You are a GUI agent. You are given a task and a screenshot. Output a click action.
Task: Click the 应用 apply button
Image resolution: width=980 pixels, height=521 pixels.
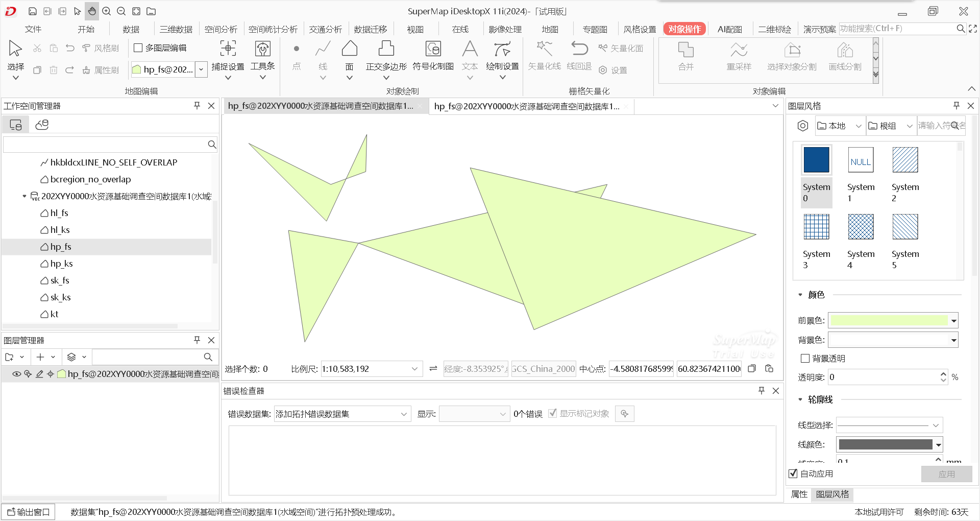click(947, 474)
